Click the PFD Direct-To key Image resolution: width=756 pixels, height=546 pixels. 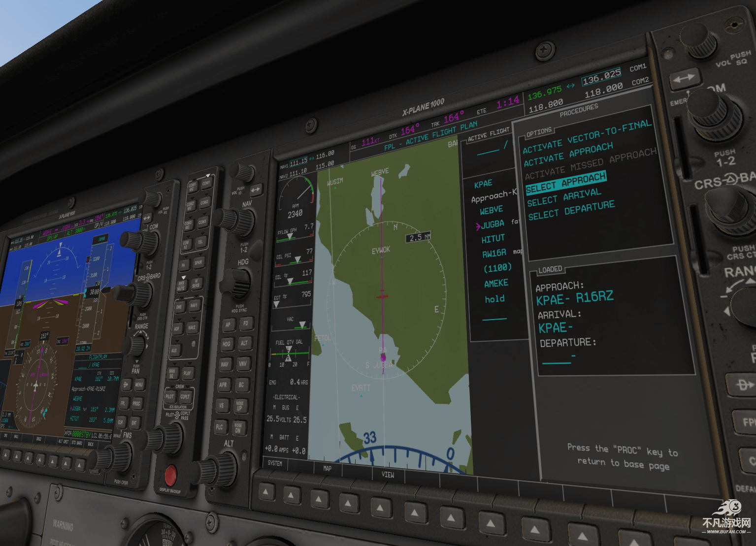click(x=127, y=385)
